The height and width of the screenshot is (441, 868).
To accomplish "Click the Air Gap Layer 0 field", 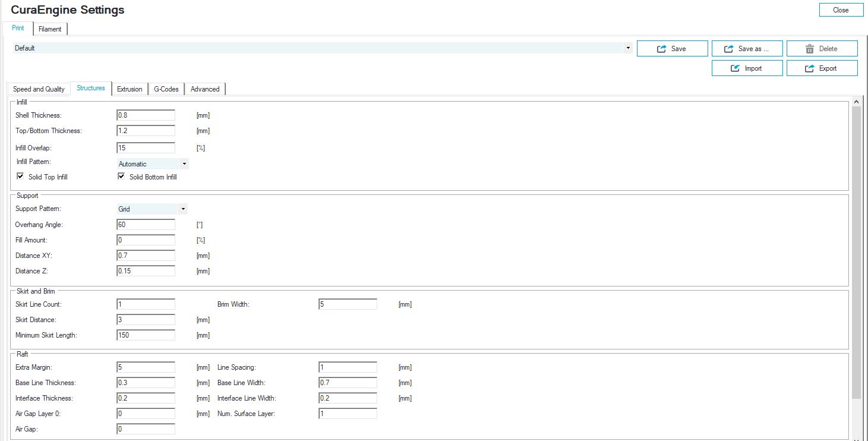I will [x=146, y=414].
